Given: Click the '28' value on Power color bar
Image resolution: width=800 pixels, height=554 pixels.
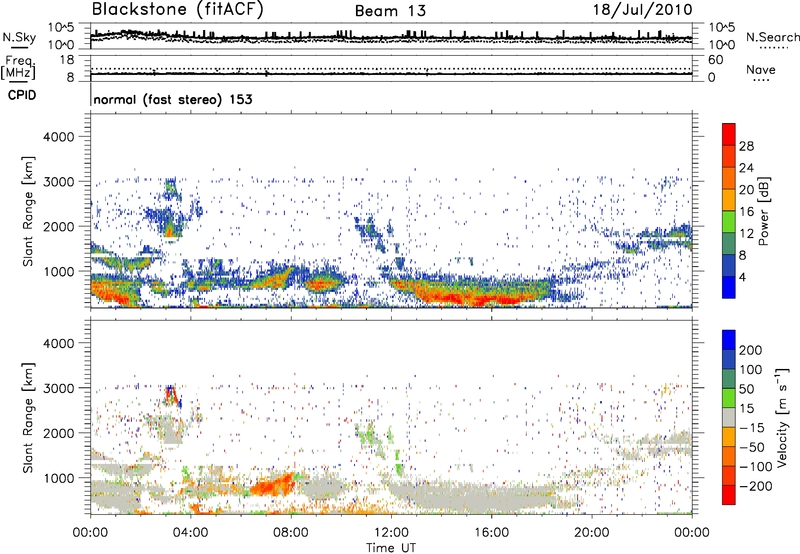Looking at the screenshot, I should pyautogui.click(x=746, y=146).
